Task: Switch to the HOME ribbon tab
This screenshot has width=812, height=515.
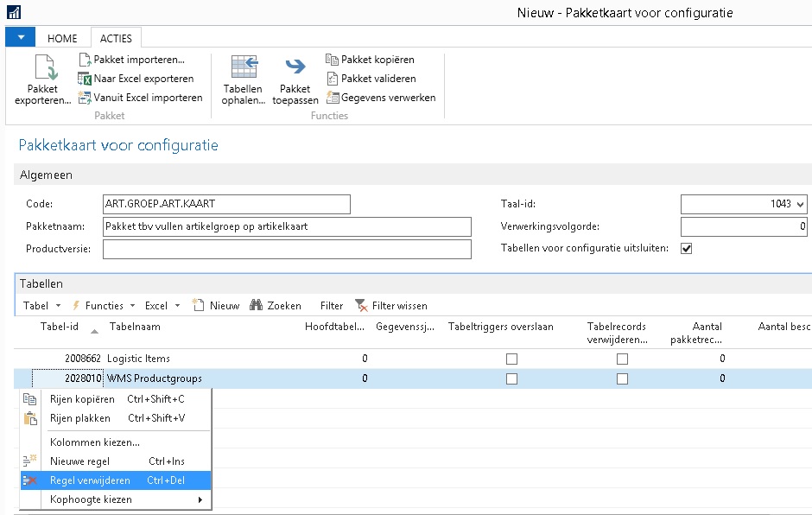Action: pyautogui.click(x=62, y=38)
